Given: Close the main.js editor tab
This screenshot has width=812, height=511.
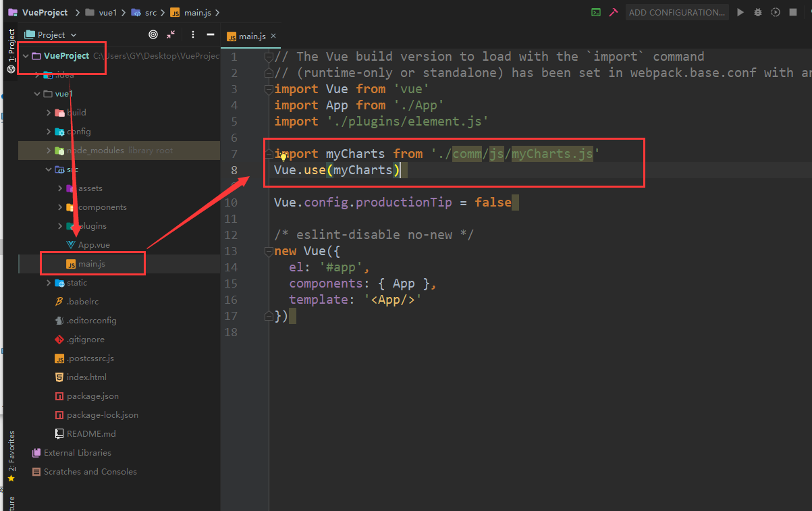Looking at the screenshot, I should click(x=273, y=36).
